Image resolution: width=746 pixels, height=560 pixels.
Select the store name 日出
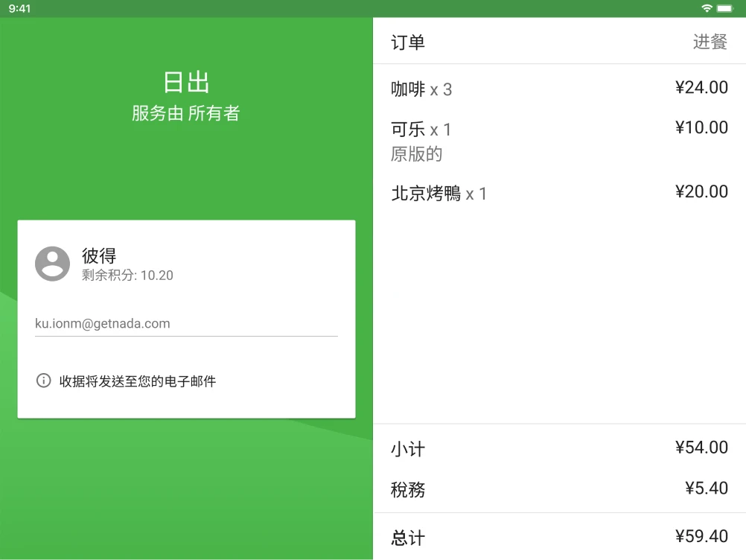pos(185,82)
